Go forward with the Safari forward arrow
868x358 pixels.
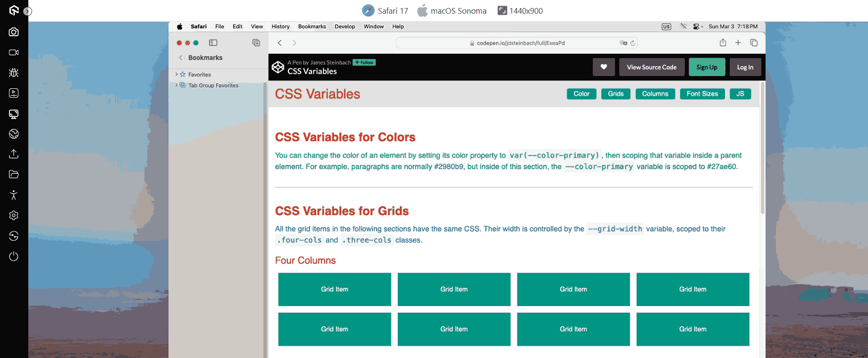[295, 43]
